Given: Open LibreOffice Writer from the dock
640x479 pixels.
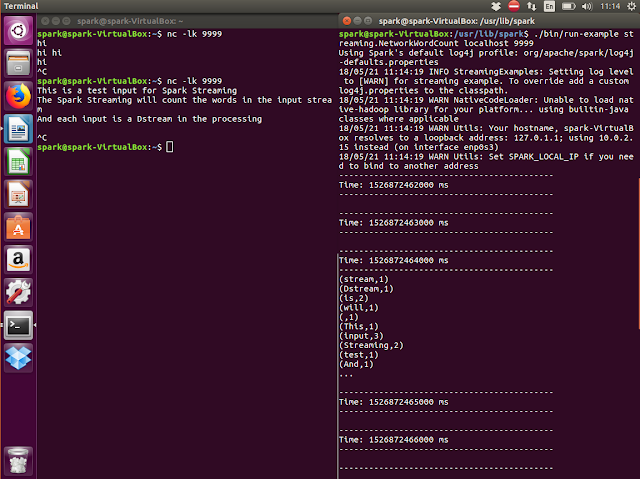Looking at the screenshot, I should [18, 129].
